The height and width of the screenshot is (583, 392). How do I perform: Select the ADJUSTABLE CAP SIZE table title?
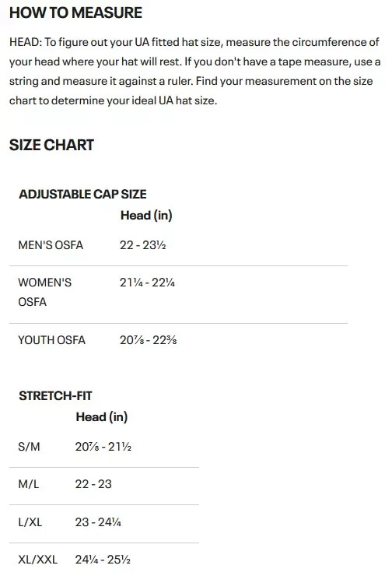click(x=83, y=194)
